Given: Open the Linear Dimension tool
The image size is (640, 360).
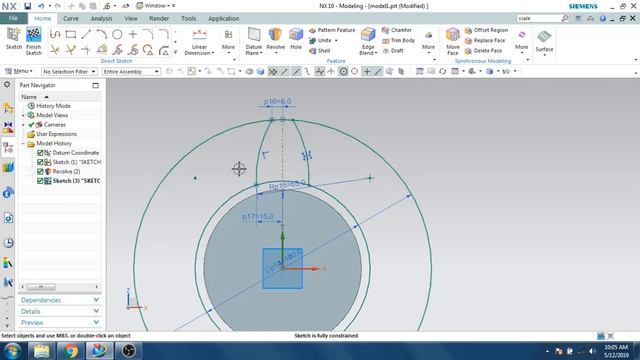Looking at the screenshot, I should (199, 42).
